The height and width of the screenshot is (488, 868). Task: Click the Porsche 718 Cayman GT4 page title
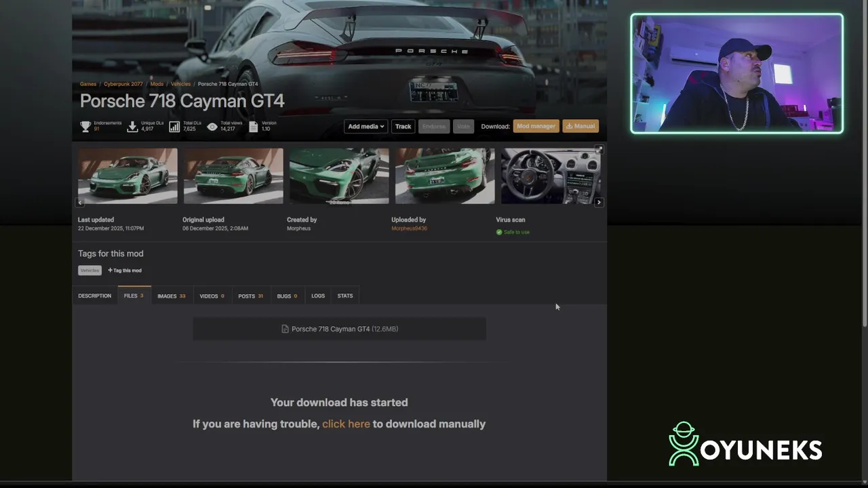182,101
